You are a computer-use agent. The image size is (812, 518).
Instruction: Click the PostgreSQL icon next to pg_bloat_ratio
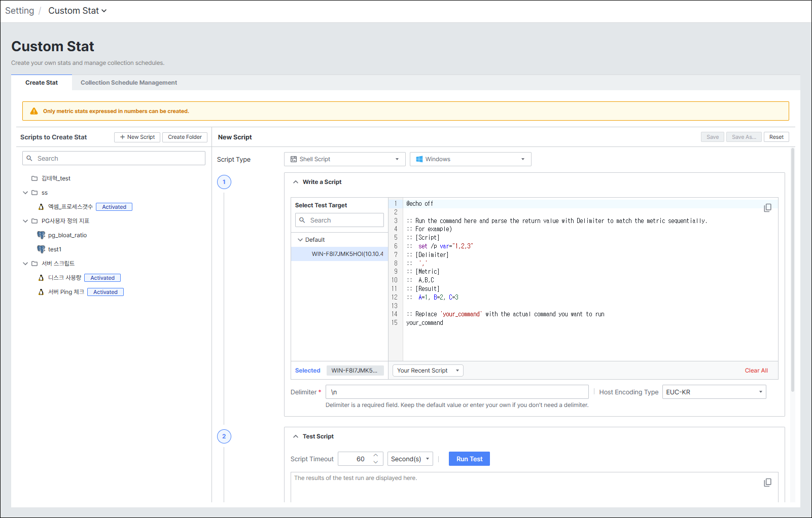[x=41, y=235]
